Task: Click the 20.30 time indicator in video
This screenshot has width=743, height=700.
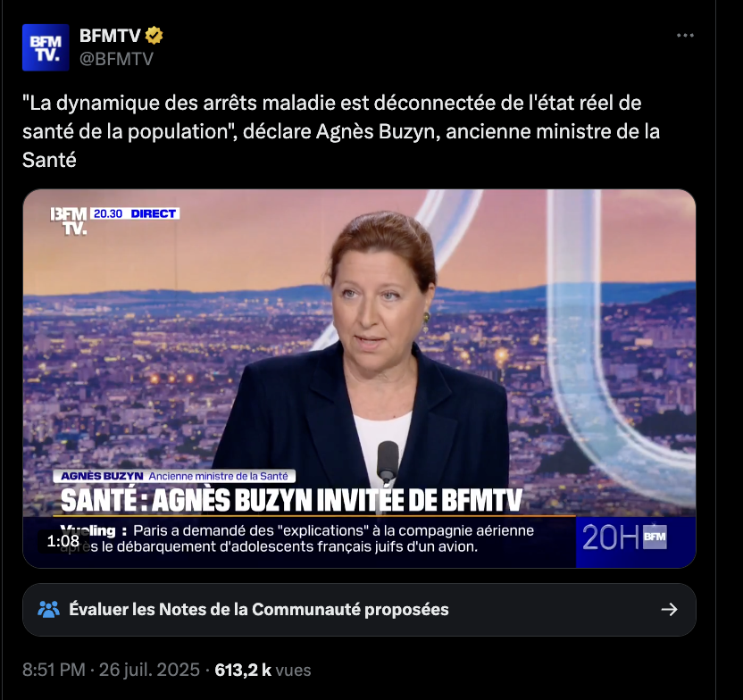Action: point(108,213)
